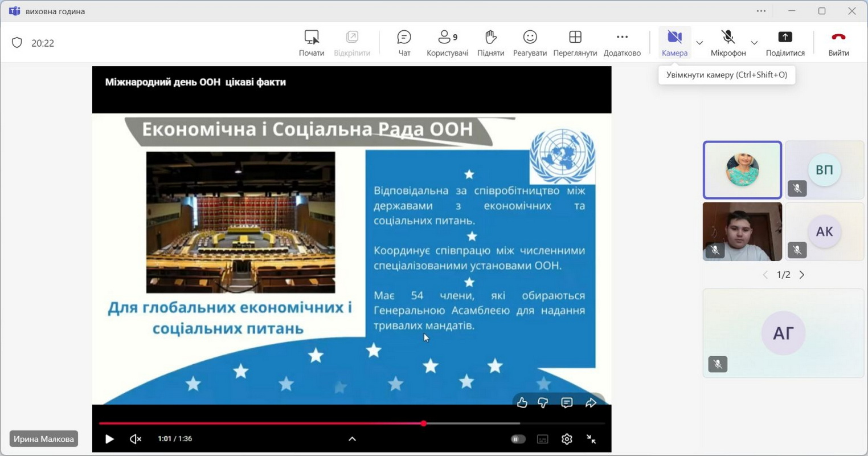Toggle the video autoplay switch
Screen dimensions: 868x456
point(518,439)
